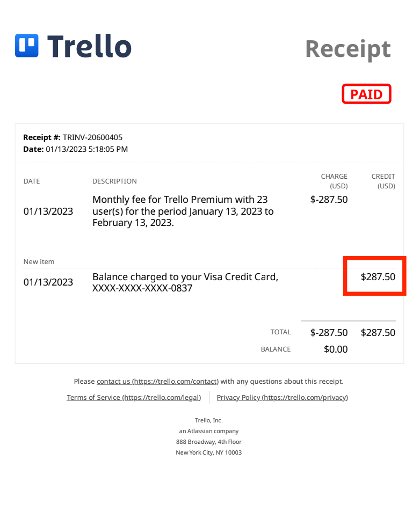
Task: Click the $-287.50 monthly fee charge
Action: (329, 200)
